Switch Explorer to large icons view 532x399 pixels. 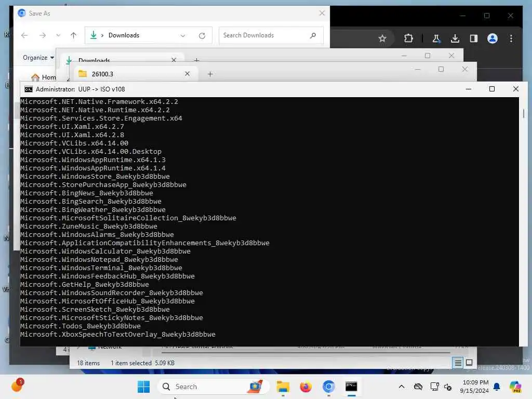point(469,363)
